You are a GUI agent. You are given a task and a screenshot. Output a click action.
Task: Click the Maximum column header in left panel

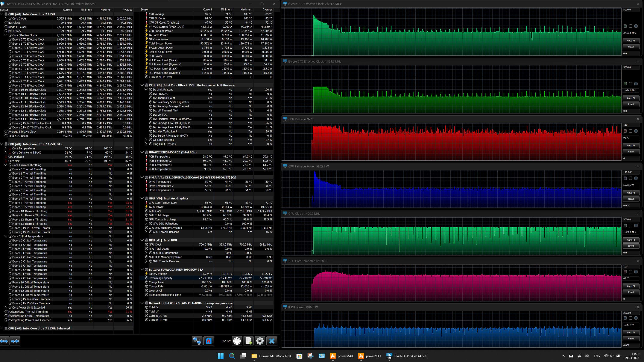click(x=106, y=10)
